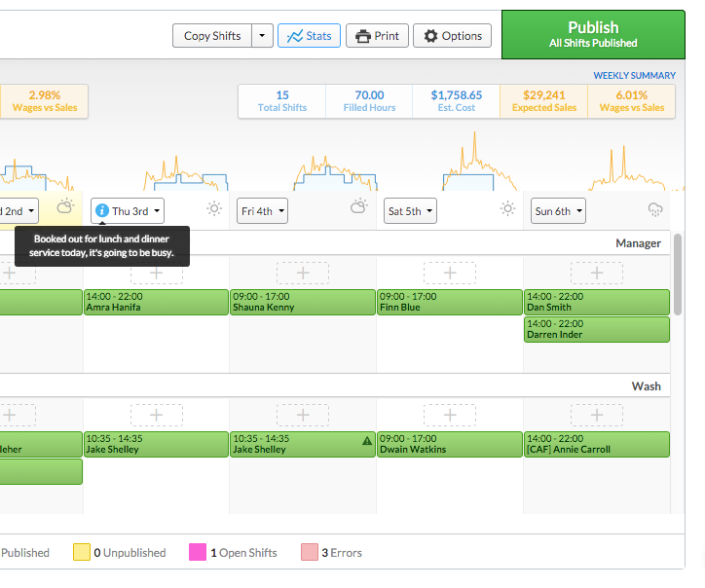This screenshot has width=705, height=588.
Task: Print the schedule
Action: pos(377,36)
